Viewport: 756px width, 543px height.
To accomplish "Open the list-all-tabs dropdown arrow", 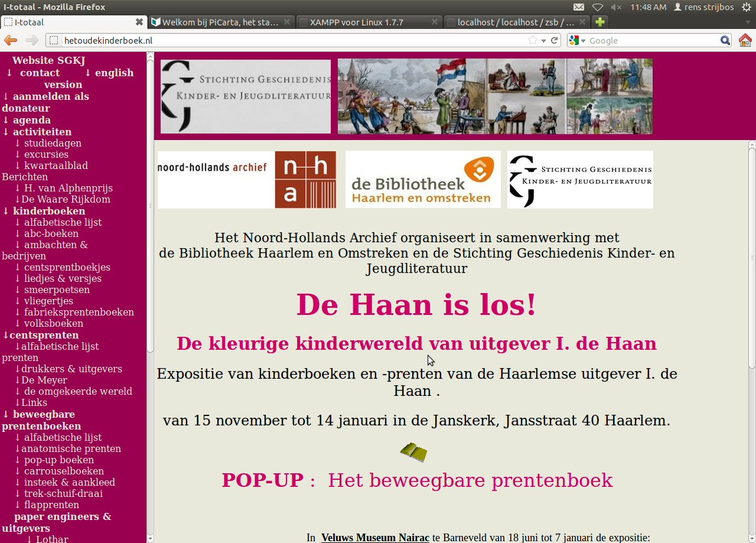I will [748, 22].
